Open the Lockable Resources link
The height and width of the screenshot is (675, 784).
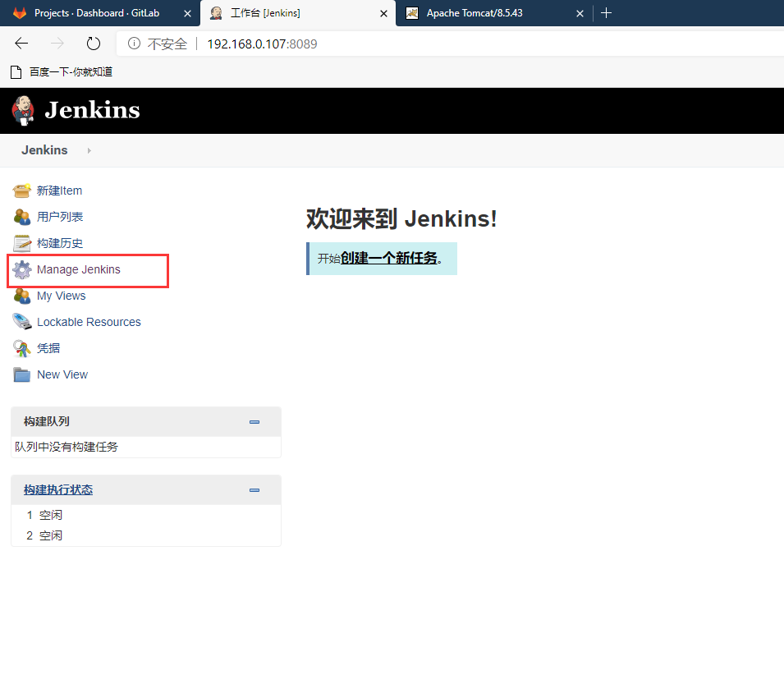click(x=89, y=322)
